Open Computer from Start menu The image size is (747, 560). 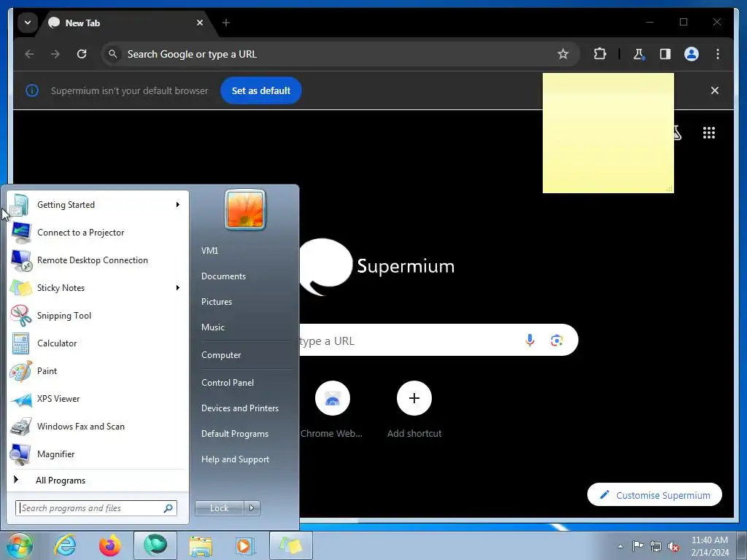click(x=221, y=355)
